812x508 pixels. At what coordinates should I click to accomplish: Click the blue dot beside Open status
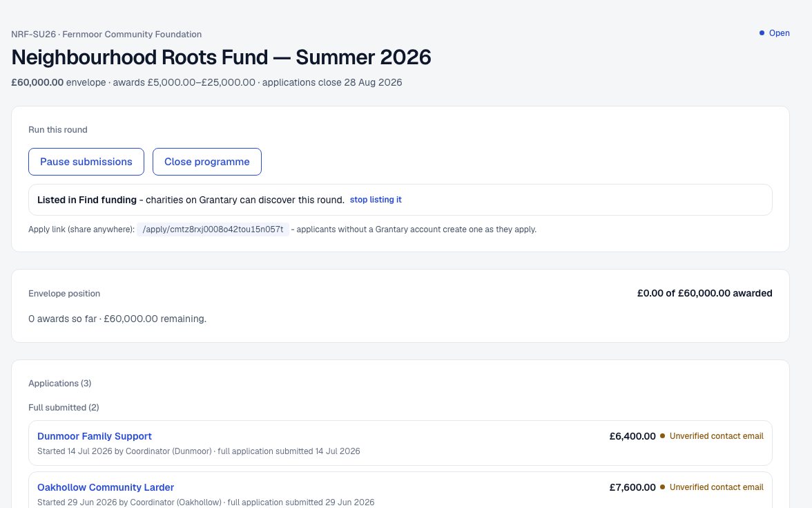(x=762, y=33)
